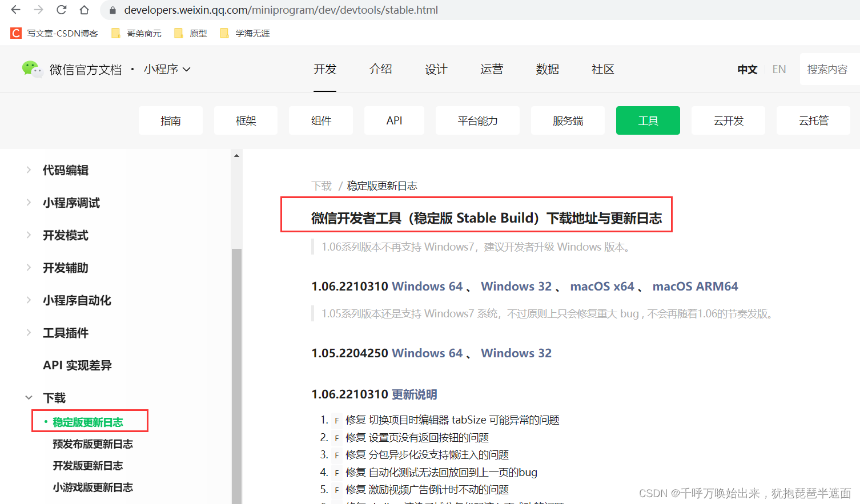Open 1.06.2210310 更新说明 link
Image resolution: width=860 pixels, height=504 pixels.
(414, 394)
